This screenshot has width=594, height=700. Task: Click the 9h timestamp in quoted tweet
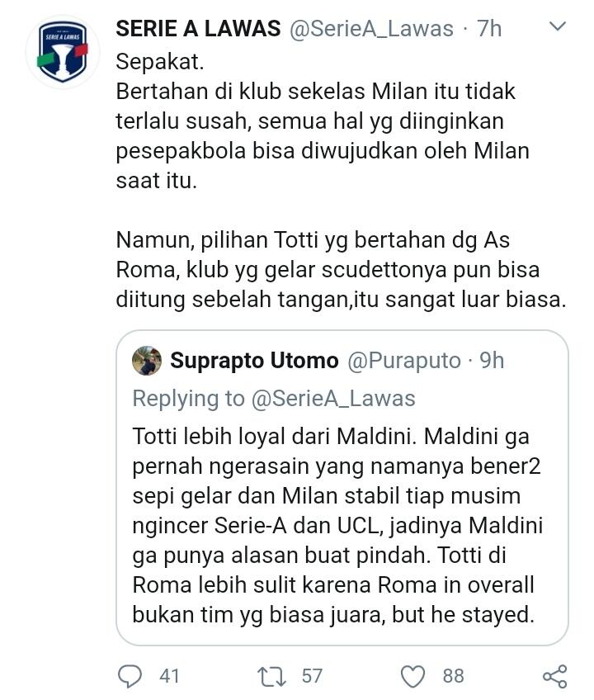492,361
